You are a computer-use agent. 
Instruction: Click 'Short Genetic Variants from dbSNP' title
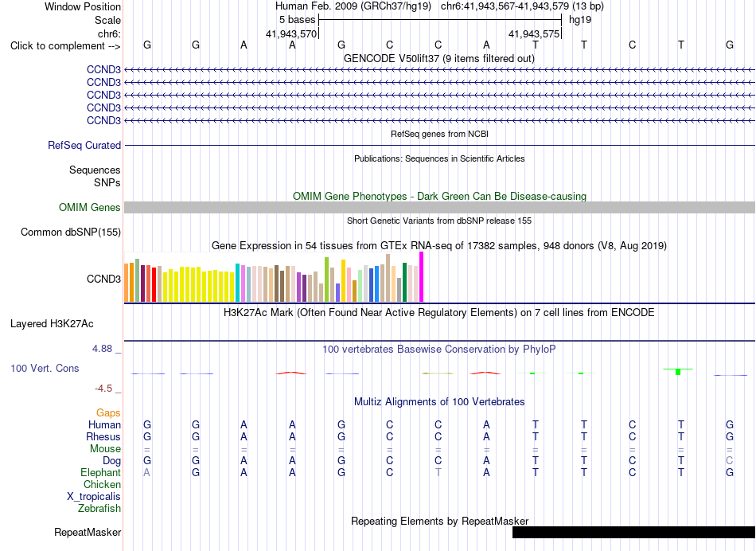coord(439,221)
